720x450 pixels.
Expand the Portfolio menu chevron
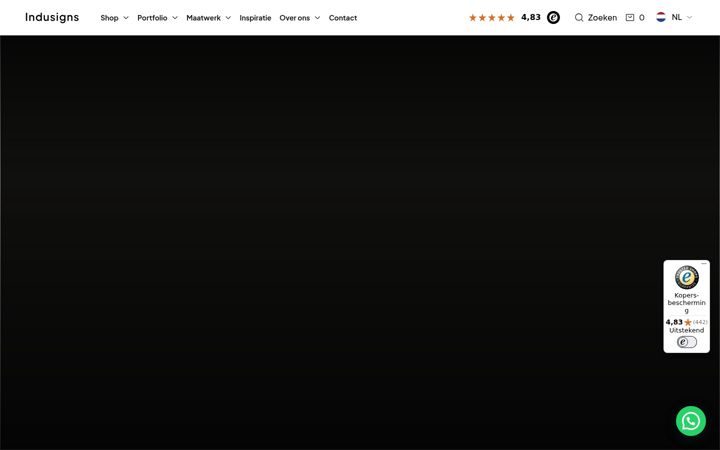[174, 18]
